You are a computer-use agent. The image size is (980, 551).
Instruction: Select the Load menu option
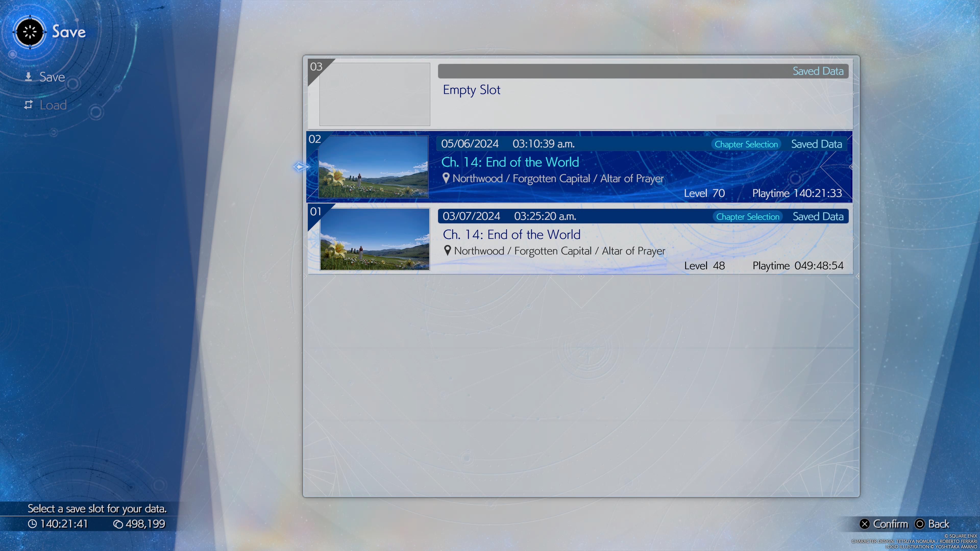(x=53, y=105)
